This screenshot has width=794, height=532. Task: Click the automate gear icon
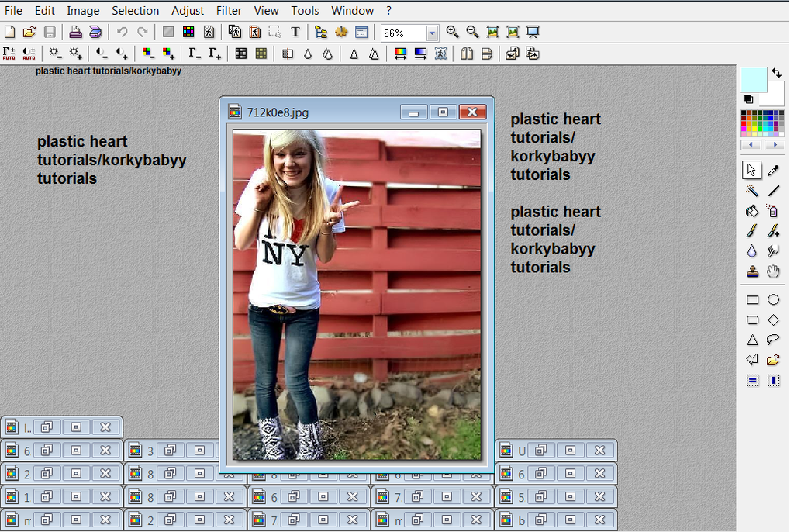(x=341, y=32)
